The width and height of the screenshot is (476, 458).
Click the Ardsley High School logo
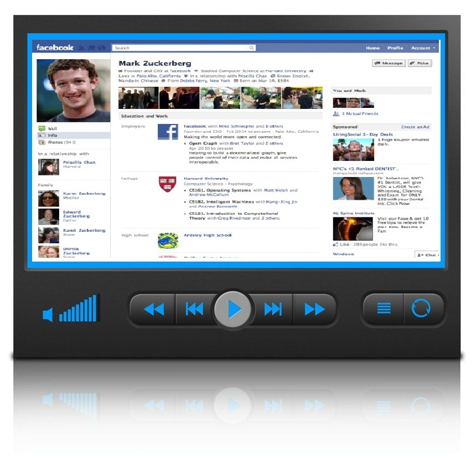pyautogui.click(x=168, y=241)
